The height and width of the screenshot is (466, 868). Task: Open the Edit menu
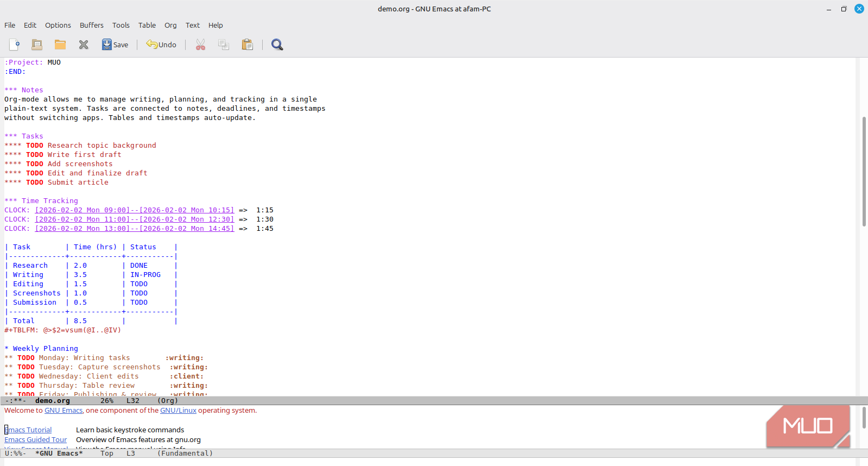30,25
